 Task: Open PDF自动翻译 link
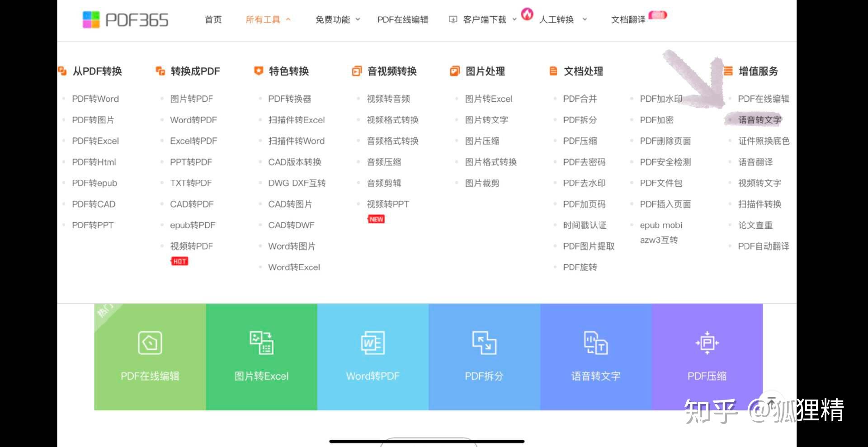764,246
